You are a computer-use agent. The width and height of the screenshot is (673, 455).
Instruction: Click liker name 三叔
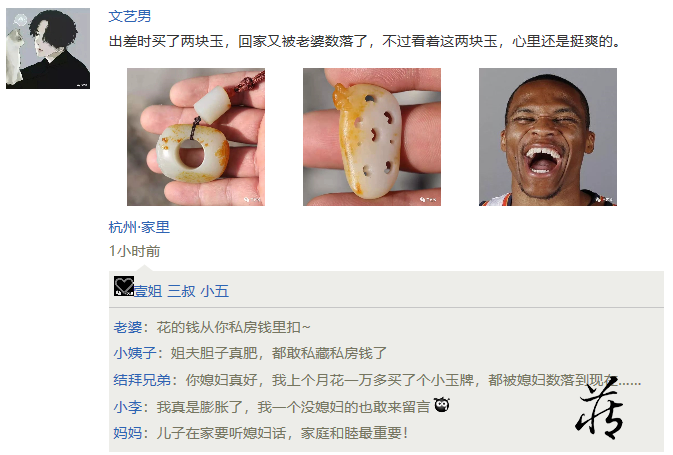coord(182,291)
